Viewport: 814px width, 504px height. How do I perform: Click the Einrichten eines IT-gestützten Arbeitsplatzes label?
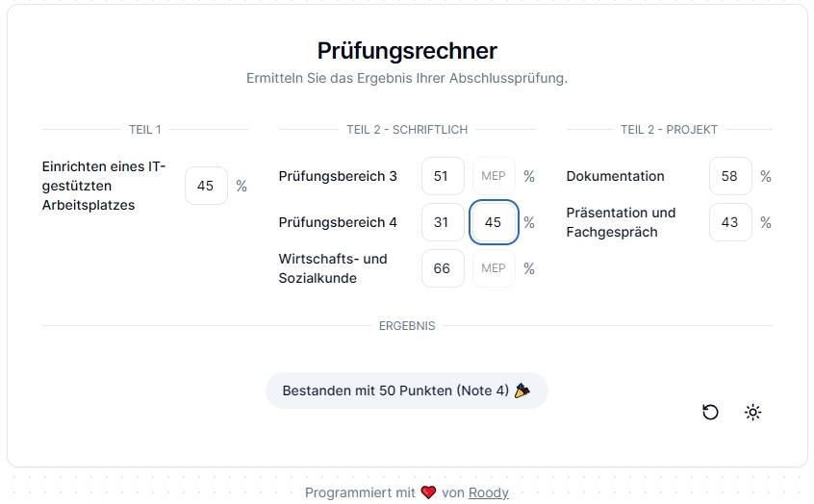(x=104, y=186)
